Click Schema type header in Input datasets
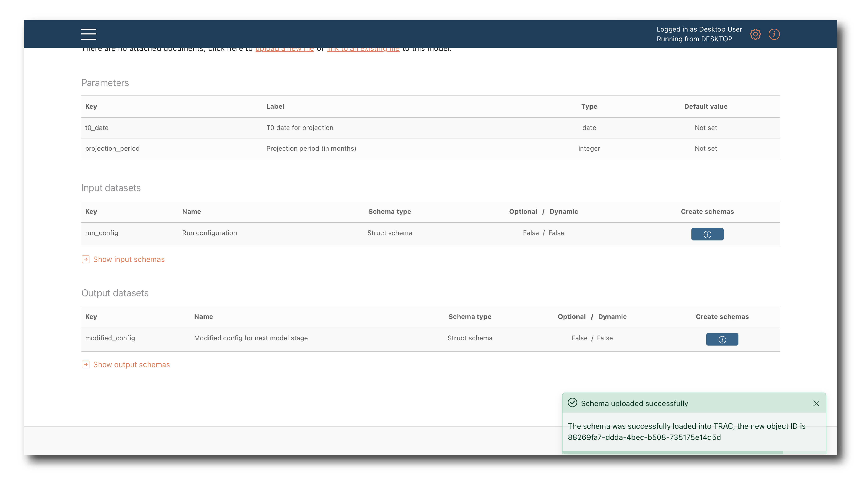The height and width of the screenshot is (497, 868). coord(389,212)
